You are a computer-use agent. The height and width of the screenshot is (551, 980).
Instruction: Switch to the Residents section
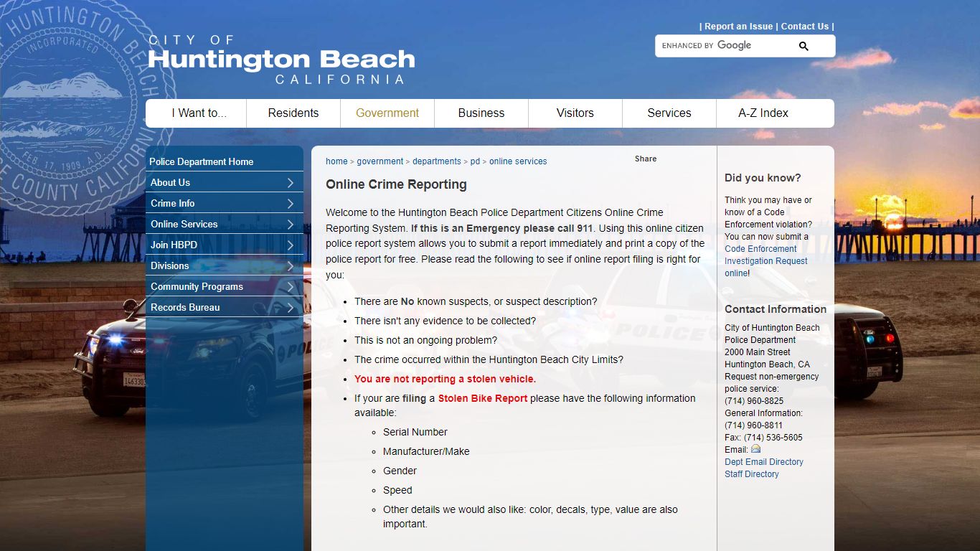click(293, 113)
